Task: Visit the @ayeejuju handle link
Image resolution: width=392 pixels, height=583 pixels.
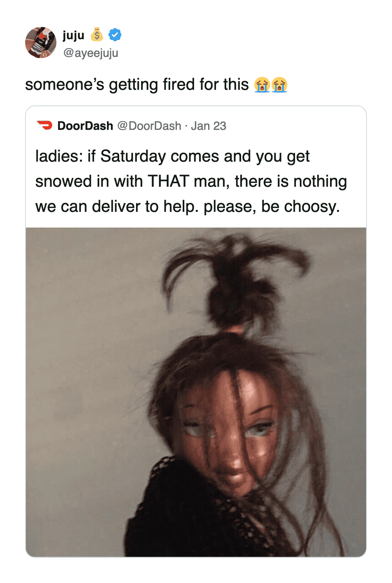Action: 91,53
